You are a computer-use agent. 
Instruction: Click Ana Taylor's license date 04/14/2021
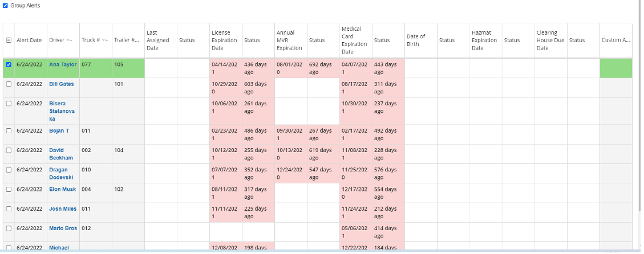[225, 68]
